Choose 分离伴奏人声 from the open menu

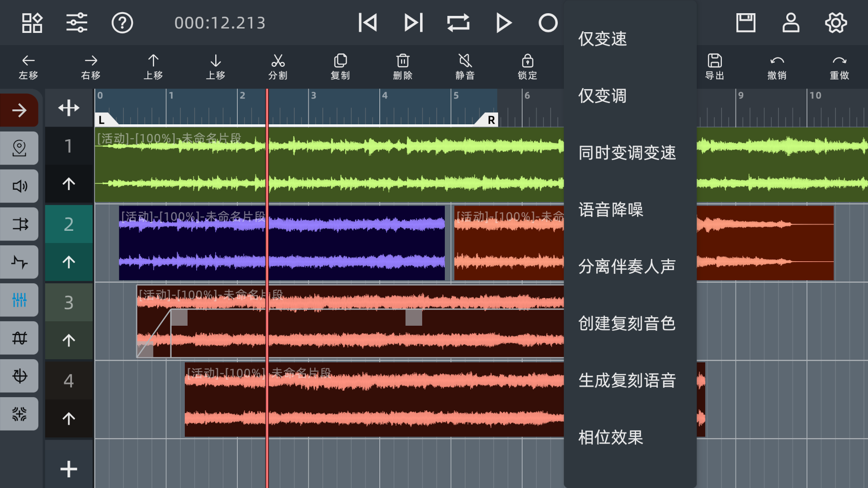pos(627,267)
